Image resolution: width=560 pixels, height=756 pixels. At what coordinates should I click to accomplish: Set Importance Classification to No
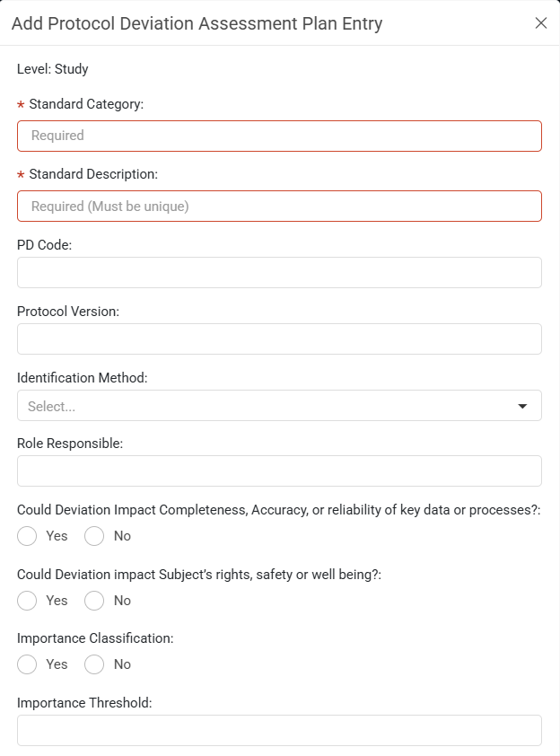point(94,664)
